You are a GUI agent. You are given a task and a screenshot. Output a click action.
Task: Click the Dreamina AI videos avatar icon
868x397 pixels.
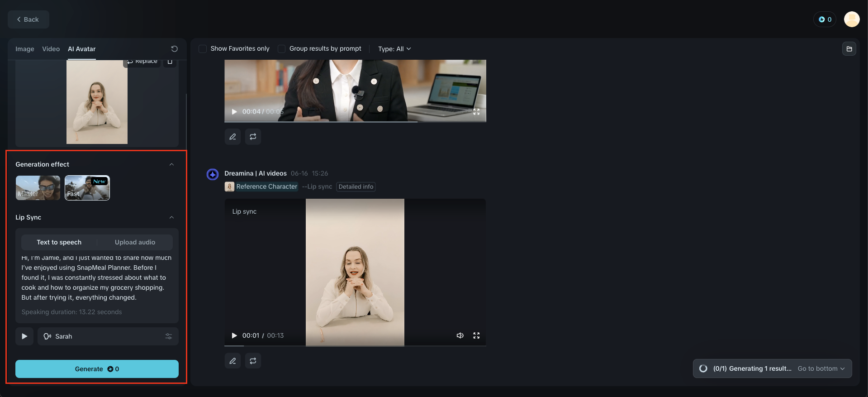(213, 174)
